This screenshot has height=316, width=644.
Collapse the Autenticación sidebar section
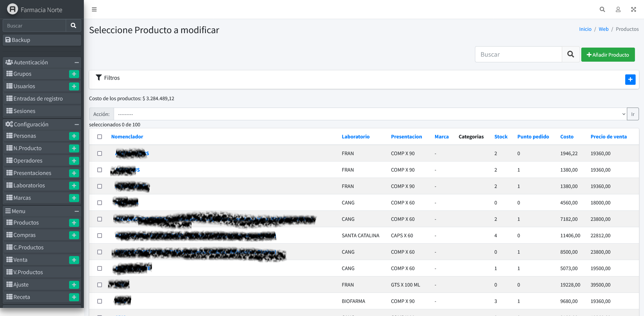click(x=76, y=63)
